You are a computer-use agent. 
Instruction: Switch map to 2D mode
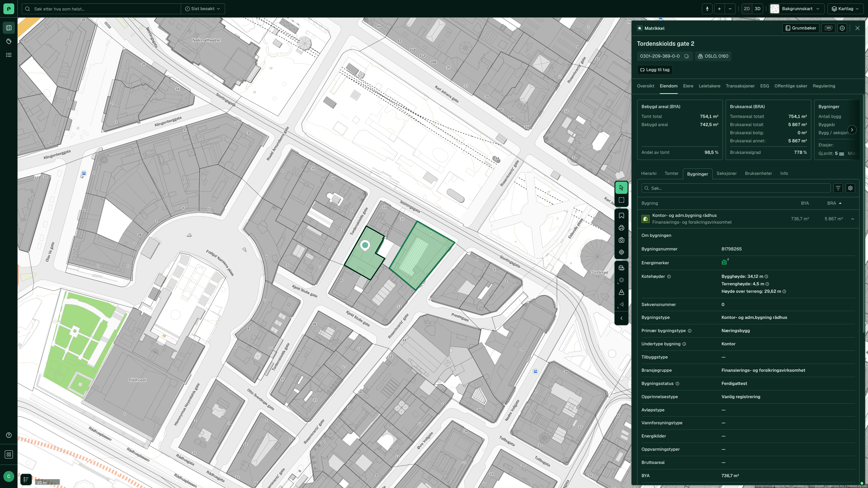[x=747, y=9]
